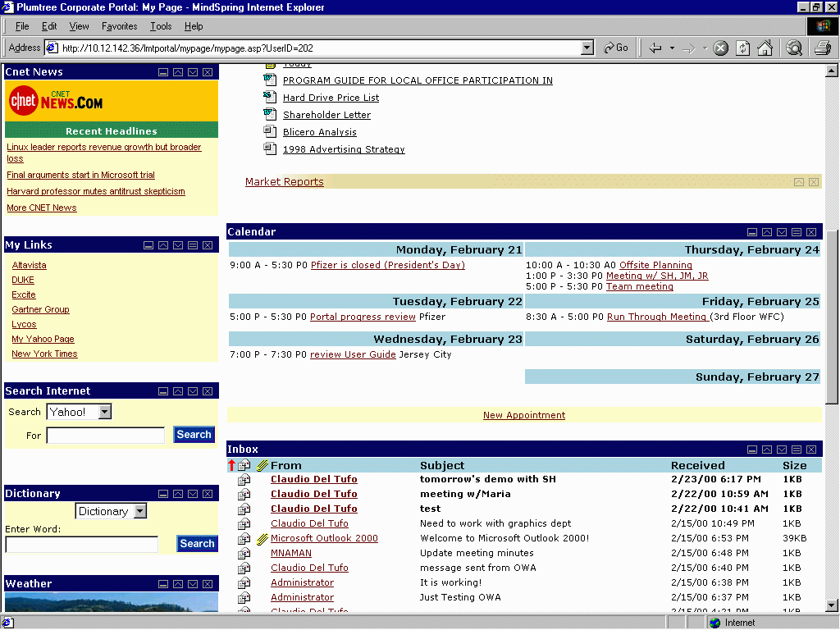Click the browser Back arrow button
This screenshot has height=630, width=840.
pyautogui.click(x=655, y=48)
